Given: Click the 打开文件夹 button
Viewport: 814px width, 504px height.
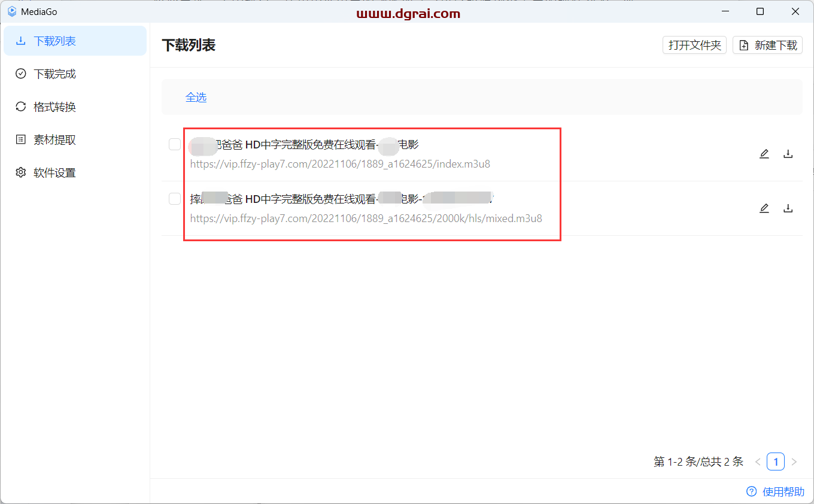Looking at the screenshot, I should click(695, 45).
